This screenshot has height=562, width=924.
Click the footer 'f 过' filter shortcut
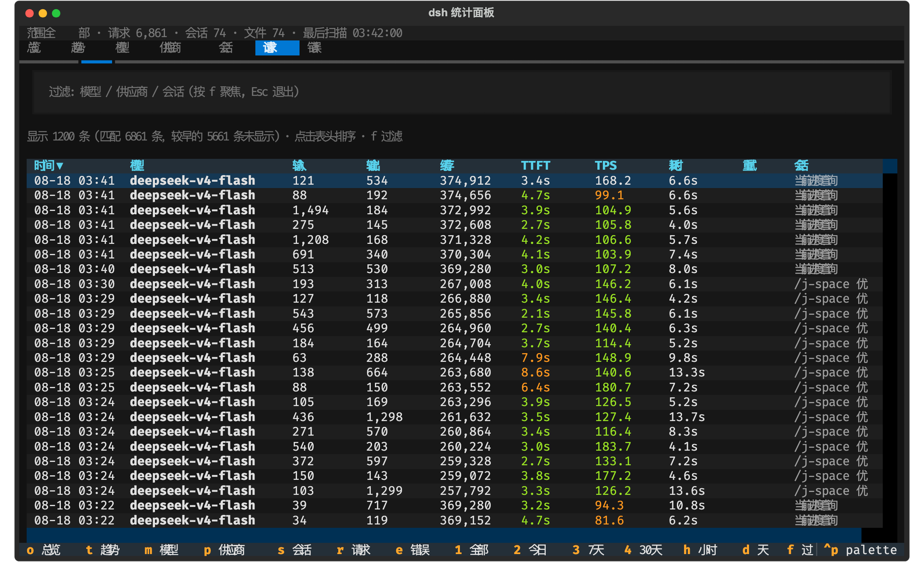coord(800,550)
